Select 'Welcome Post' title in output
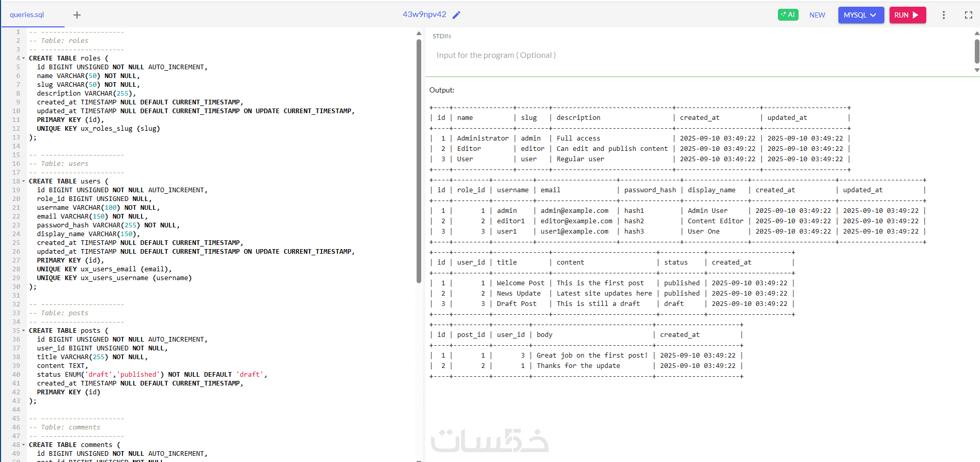This screenshot has width=980, height=462. point(520,283)
